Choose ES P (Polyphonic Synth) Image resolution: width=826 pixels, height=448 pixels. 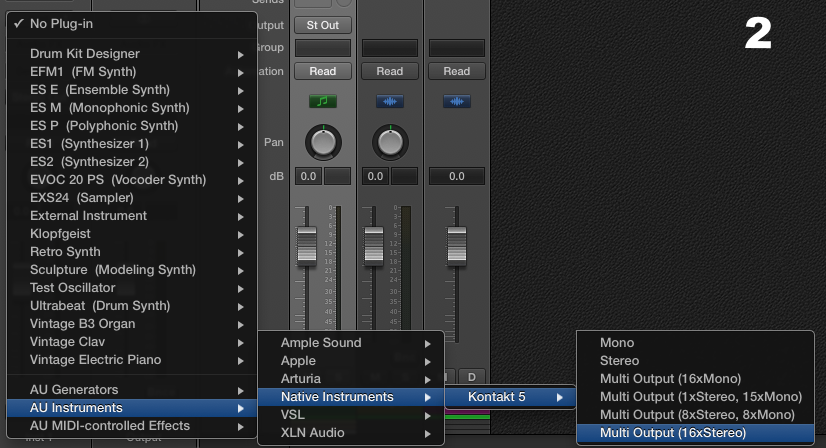coord(132,125)
